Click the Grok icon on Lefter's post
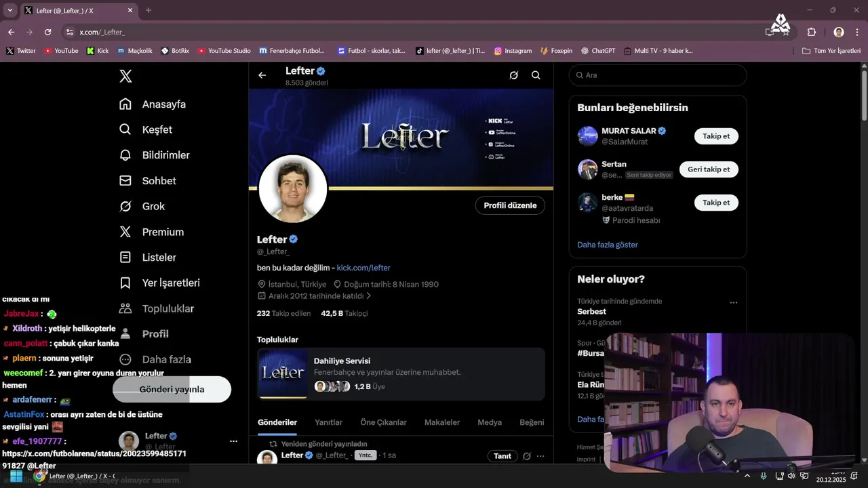This screenshot has width=868, height=488. 527,456
